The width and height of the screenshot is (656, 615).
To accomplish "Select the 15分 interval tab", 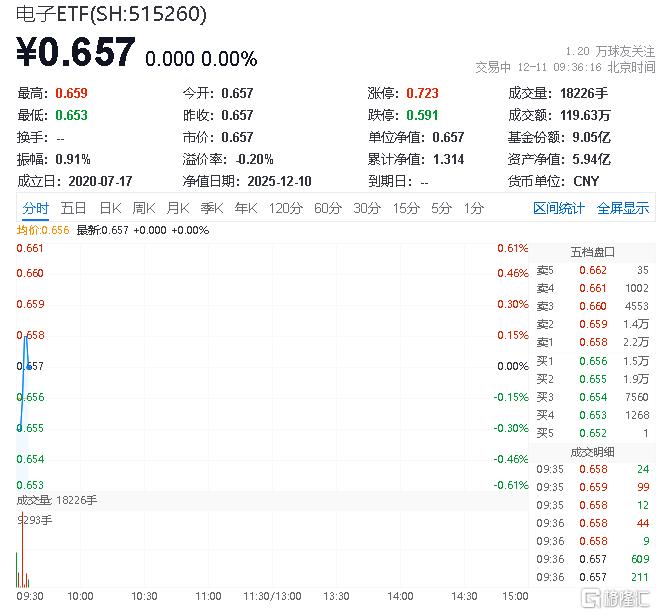I will (406, 208).
